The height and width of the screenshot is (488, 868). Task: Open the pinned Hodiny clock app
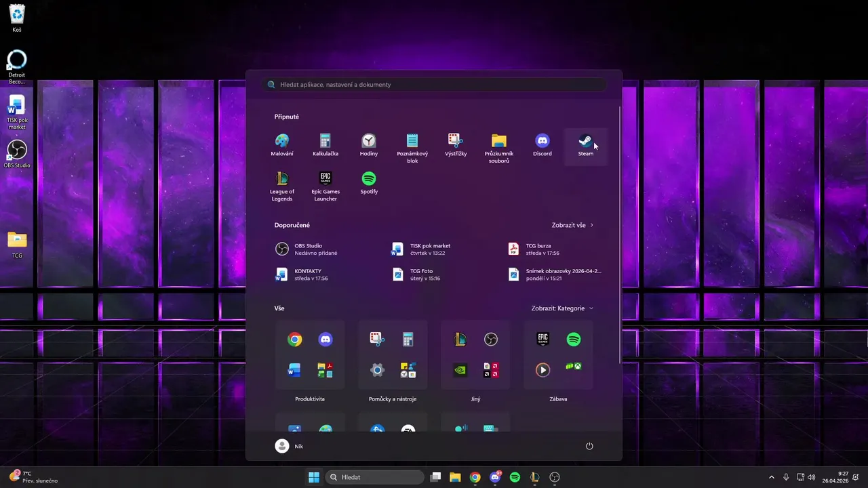tap(369, 145)
